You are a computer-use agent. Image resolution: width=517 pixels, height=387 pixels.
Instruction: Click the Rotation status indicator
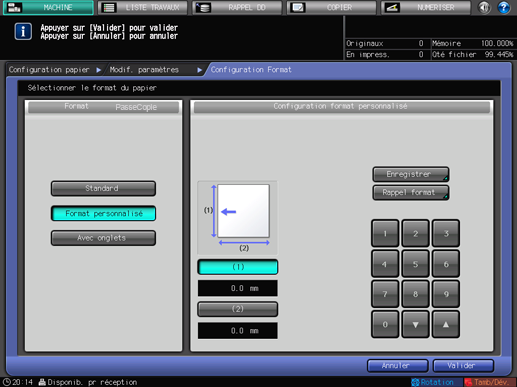pyautogui.click(x=436, y=382)
